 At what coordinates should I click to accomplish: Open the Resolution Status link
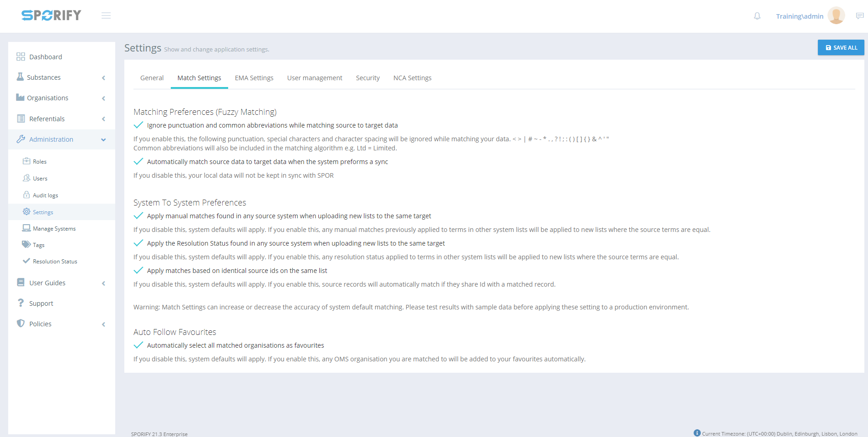coord(55,262)
